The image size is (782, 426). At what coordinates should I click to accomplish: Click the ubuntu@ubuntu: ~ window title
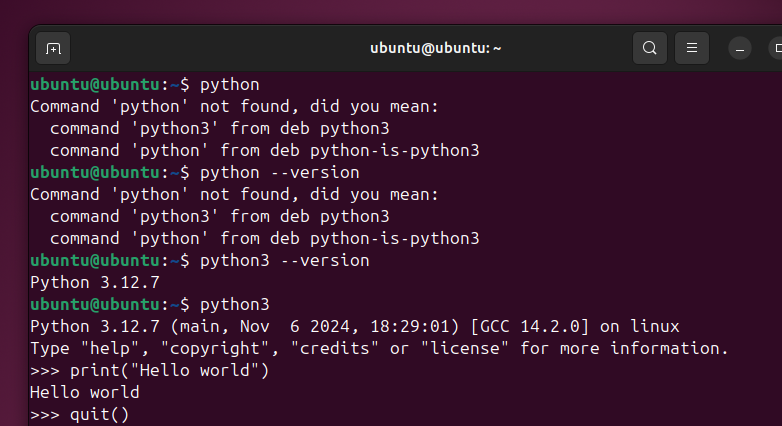point(435,48)
